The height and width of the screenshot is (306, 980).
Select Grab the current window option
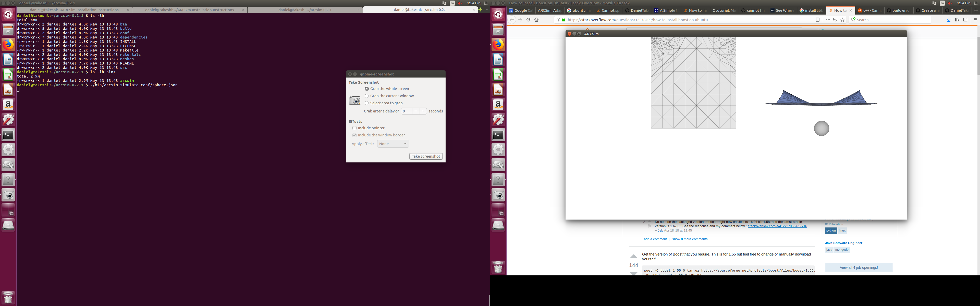click(x=367, y=96)
